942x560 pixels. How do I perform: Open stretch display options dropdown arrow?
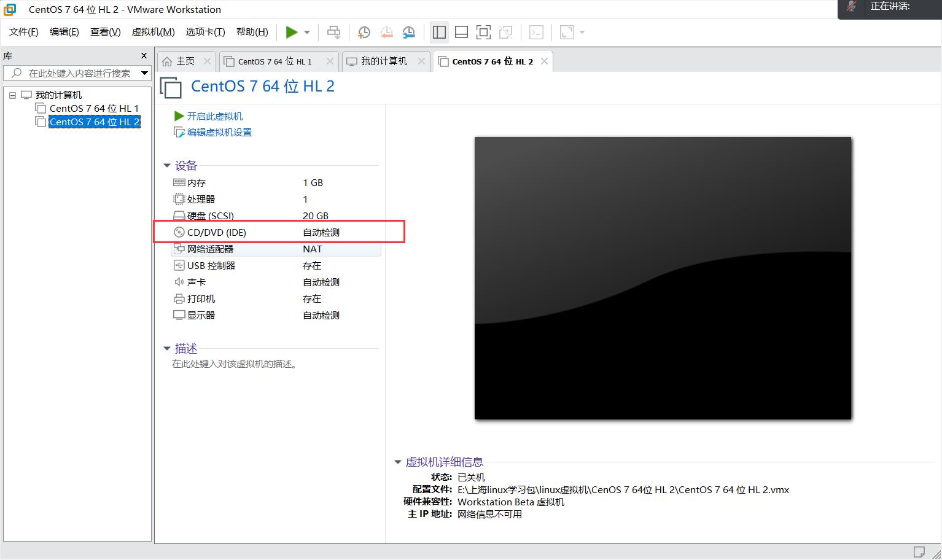pos(582,33)
